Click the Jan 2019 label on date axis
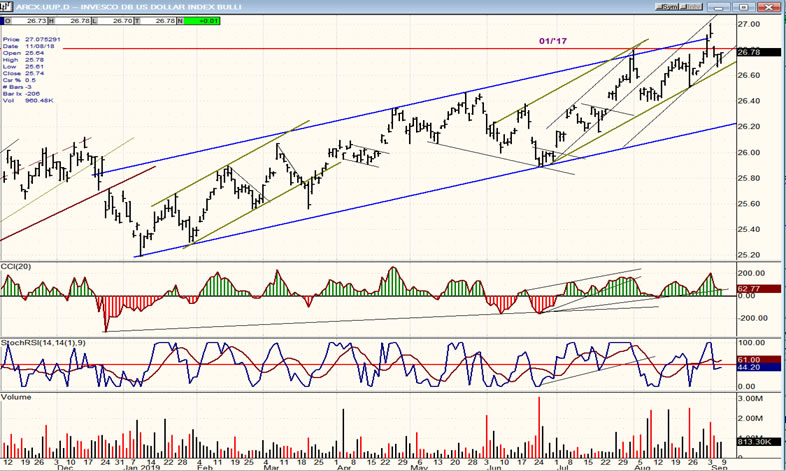 pos(141,468)
